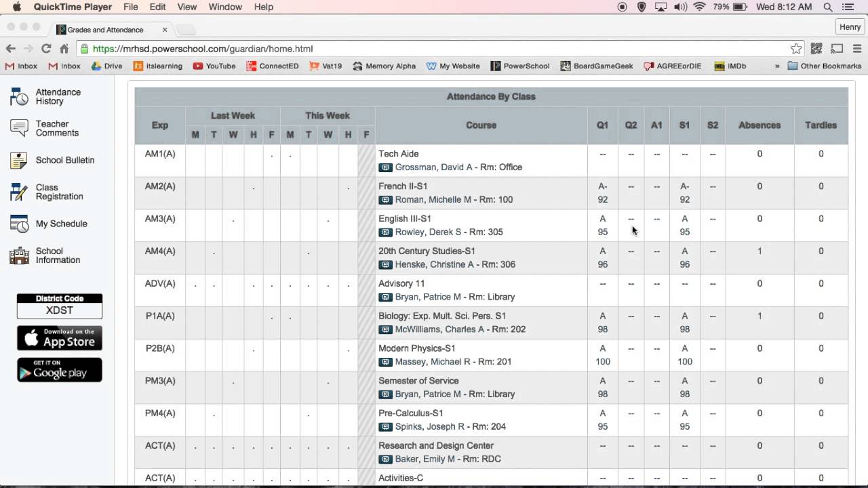Click the Wi-Fi status icon
The image size is (868, 488).
point(699,7)
